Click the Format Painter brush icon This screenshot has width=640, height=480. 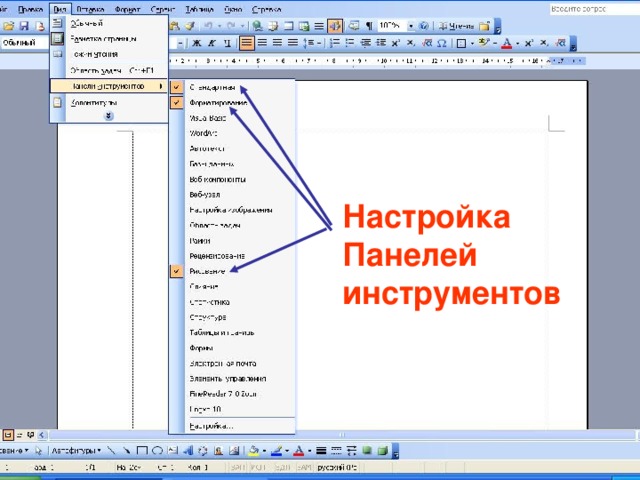190,26
